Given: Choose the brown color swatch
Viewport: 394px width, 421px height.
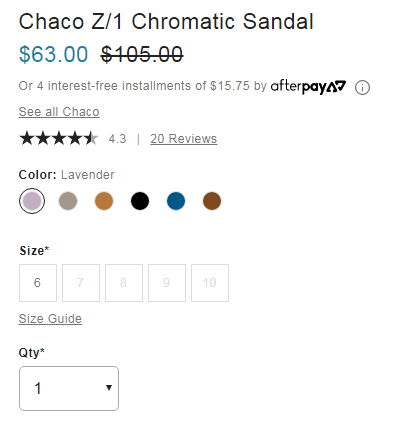Looking at the screenshot, I should [212, 201].
